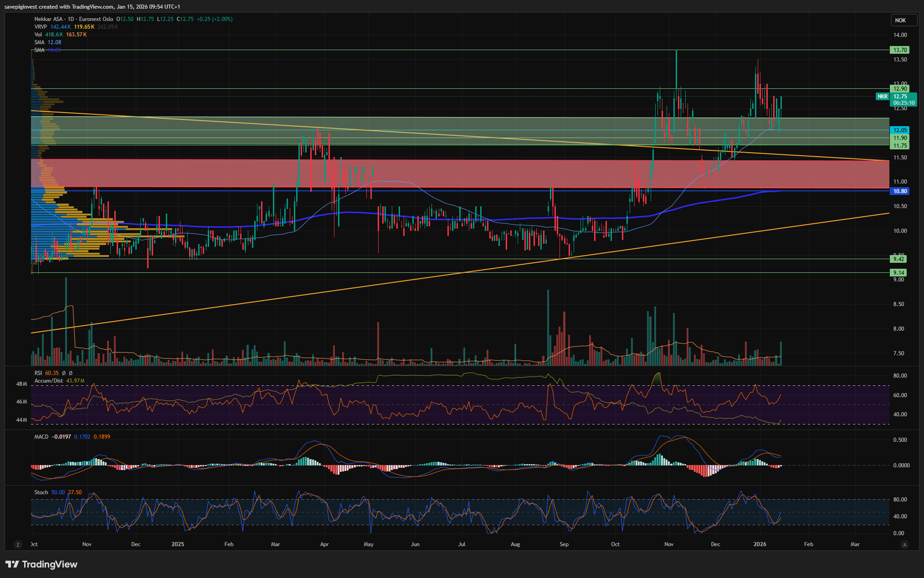Click the 12.75 current price countdown label
Screen dimensions: 924x578
click(903, 100)
